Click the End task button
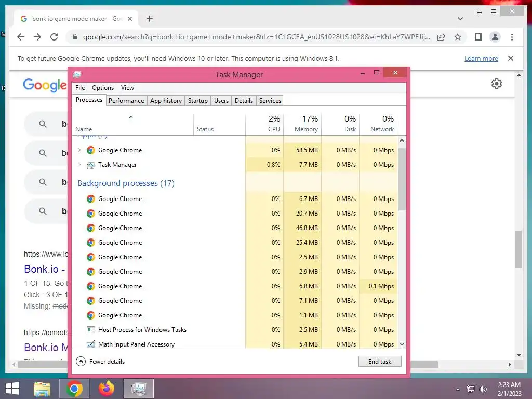 (380, 362)
